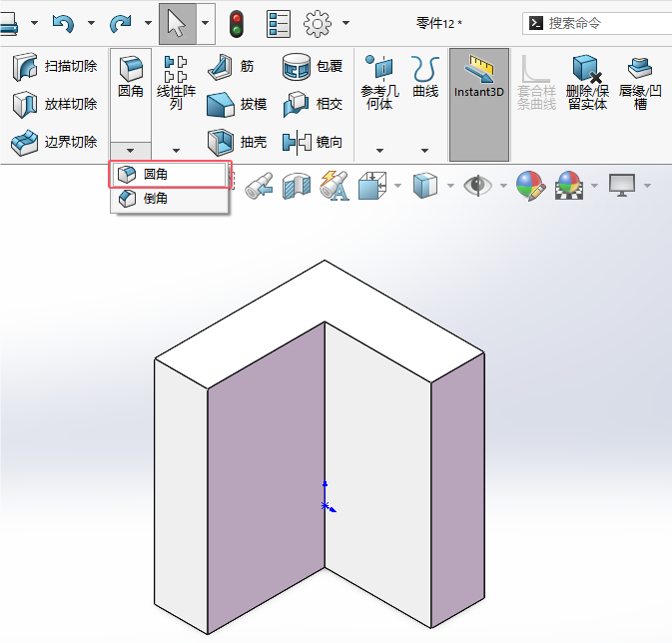Click the Apply Scene icon
Screen dimensions: 672x643
(x=569, y=186)
